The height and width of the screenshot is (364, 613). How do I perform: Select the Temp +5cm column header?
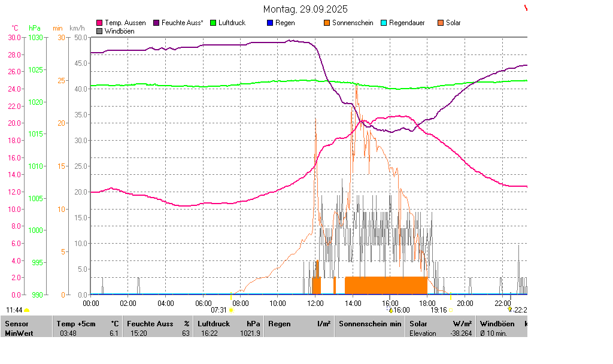point(87,324)
